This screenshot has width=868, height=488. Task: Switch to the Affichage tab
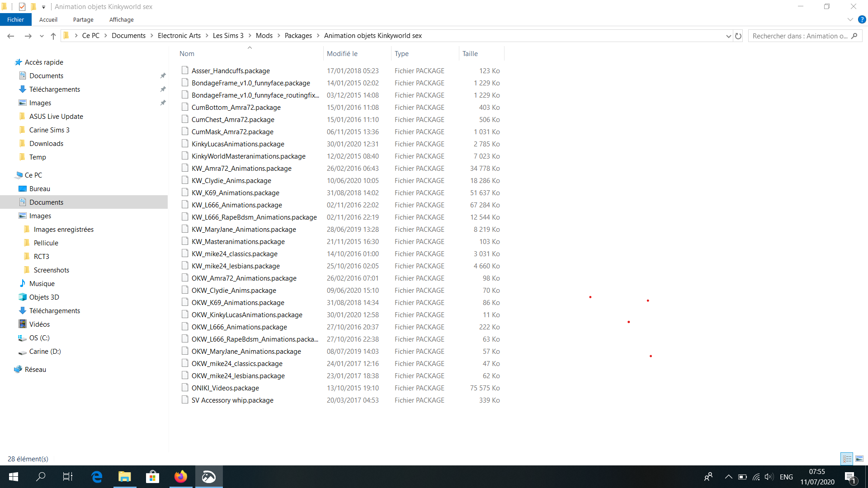click(x=122, y=19)
